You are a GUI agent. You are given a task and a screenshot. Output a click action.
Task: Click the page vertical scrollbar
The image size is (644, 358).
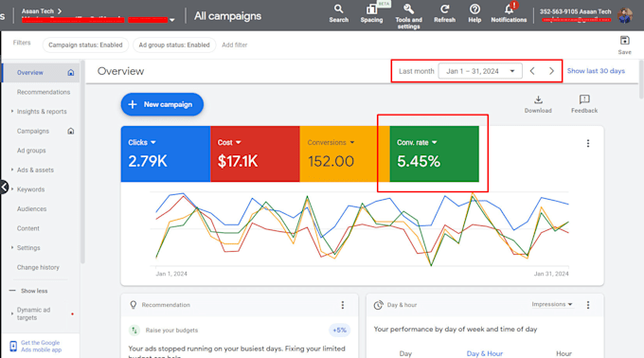(x=641, y=80)
